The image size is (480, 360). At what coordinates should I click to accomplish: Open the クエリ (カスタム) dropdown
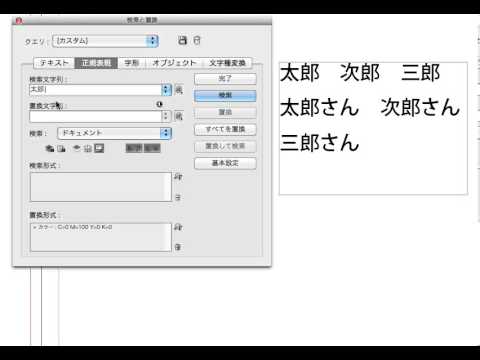coord(105,41)
